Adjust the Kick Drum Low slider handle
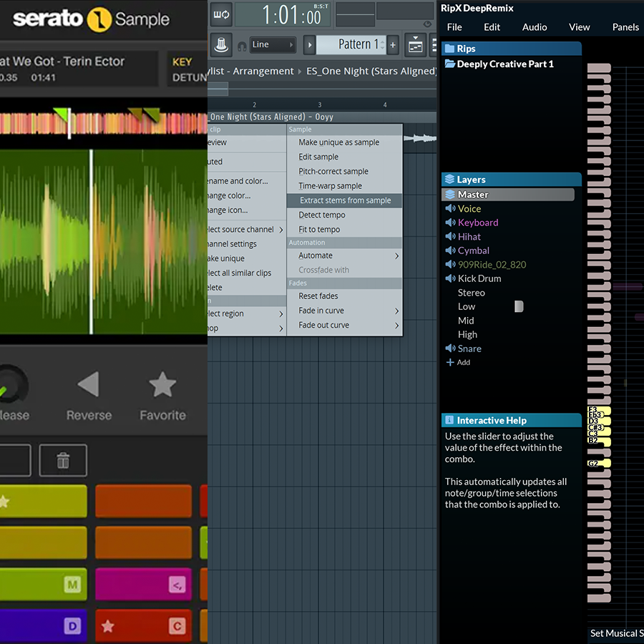Image resolution: width=644 pixels, height=644 pixels. pyautogui.click(x=519, y=306)
